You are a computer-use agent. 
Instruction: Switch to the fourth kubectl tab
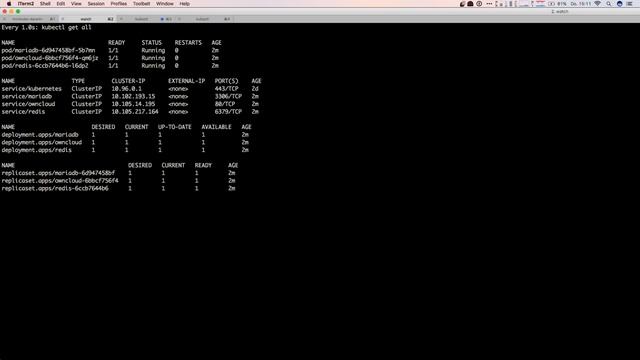coord(205,19)
